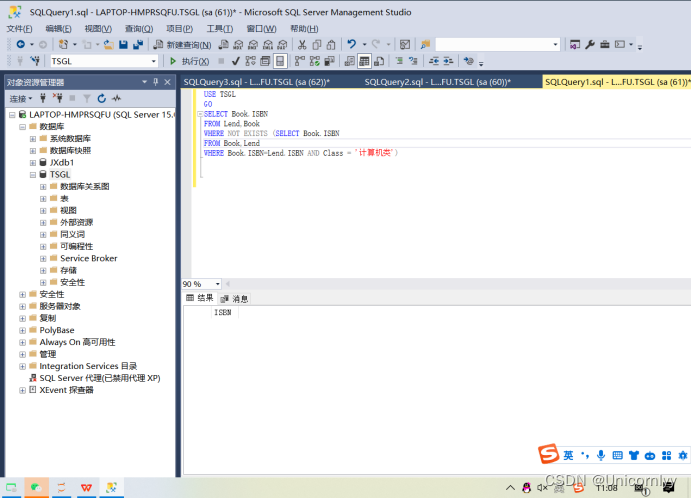Open the 文件(F) menu
Viewport: 692px width, 498px height.
click(x=19, y=29)
